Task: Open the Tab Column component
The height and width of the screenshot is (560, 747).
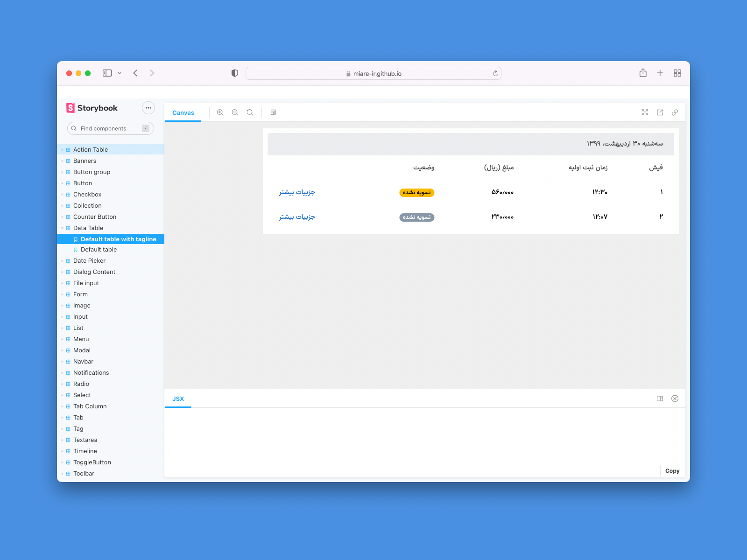Action: click(x=111, y=406)
